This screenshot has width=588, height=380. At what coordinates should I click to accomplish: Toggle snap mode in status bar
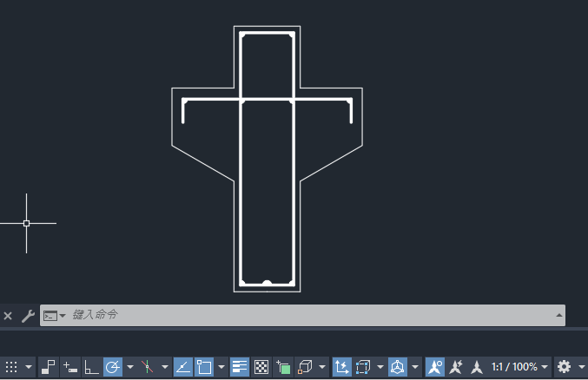[x=49, y=367]
